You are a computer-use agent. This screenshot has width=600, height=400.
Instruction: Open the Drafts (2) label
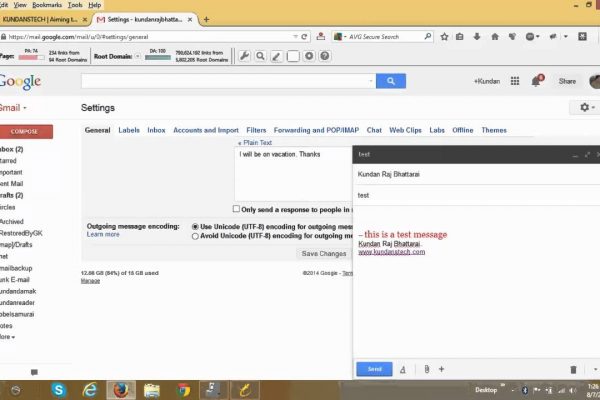click(x=11, y=195)
